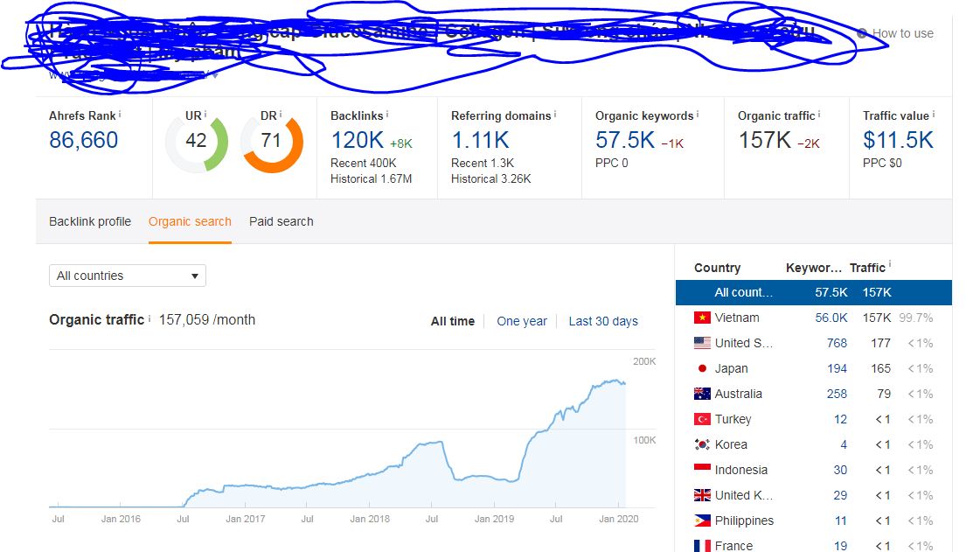Open the All countries dropdown

click(128, 276)
